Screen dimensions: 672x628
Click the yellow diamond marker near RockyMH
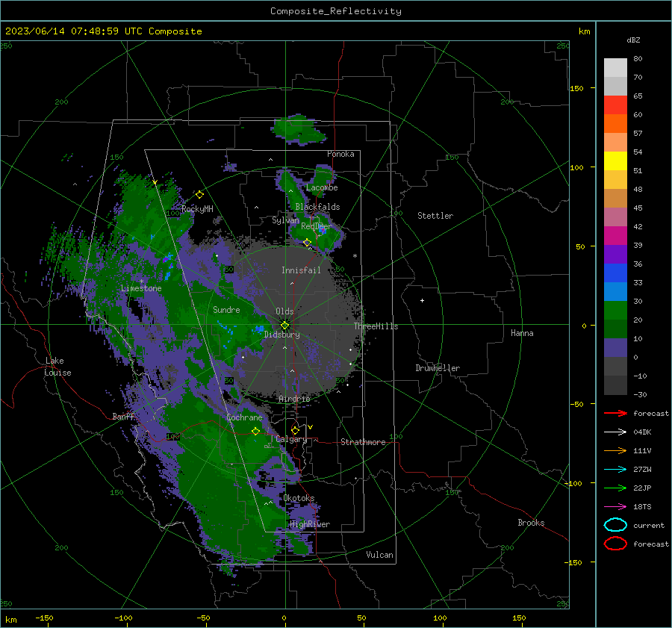[199, 195]
